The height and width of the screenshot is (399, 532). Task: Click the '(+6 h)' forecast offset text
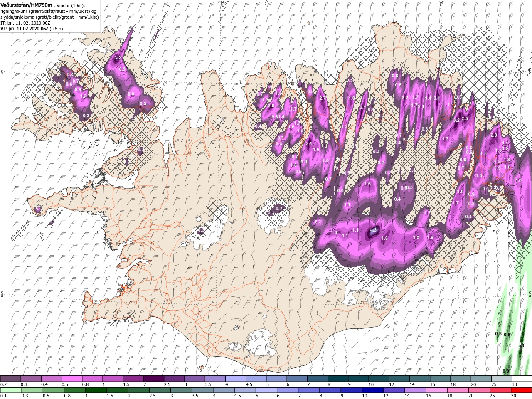click(57, 29)
